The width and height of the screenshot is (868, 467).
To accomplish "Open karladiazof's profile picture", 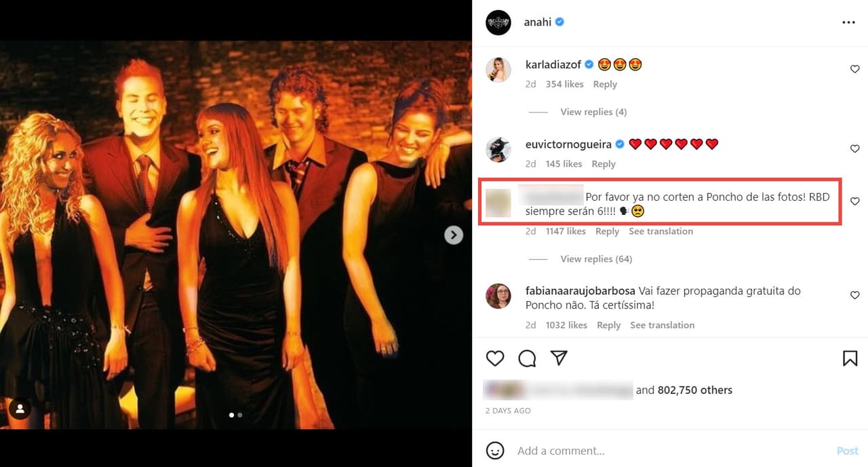I will 498,70.
